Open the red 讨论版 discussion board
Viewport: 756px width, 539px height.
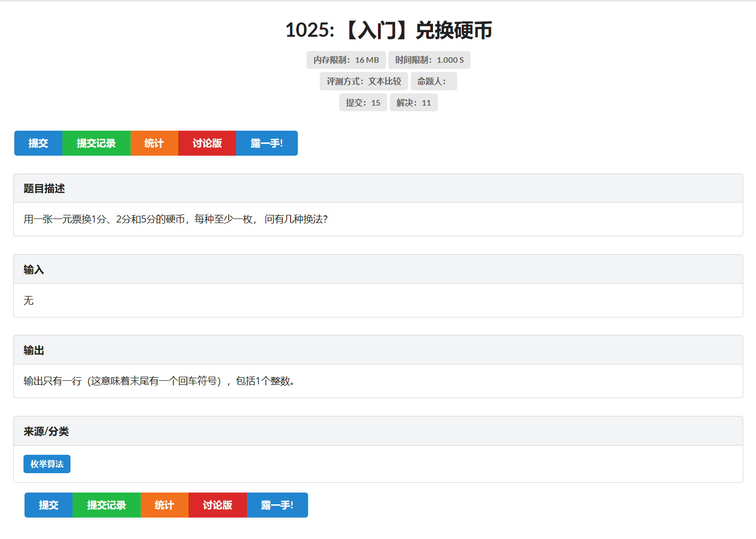coord(206,143)
